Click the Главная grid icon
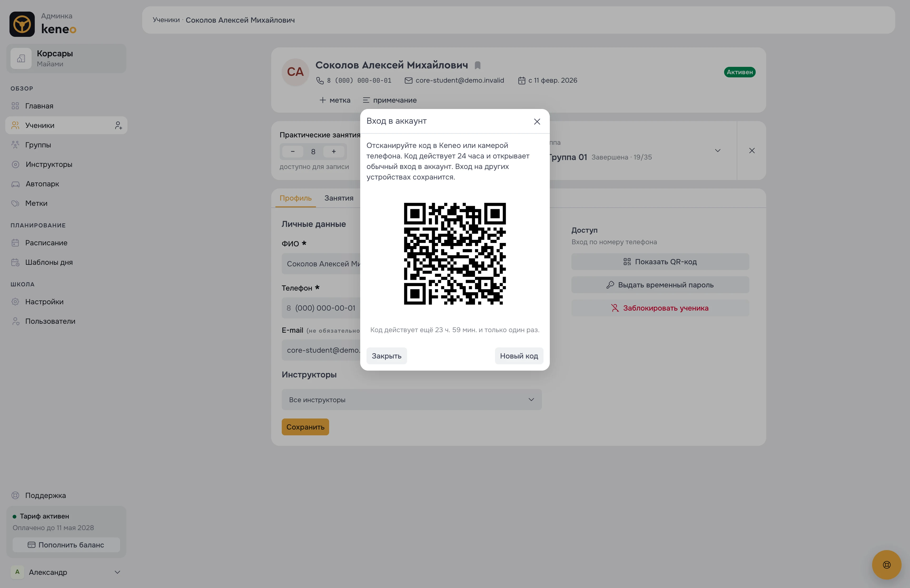The image size is (910, 588). point(15,106)
